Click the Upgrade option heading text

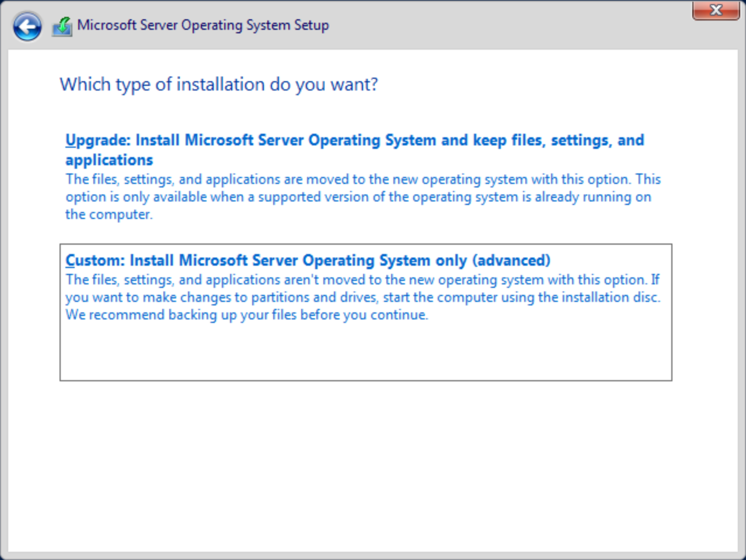pos(354,140)
